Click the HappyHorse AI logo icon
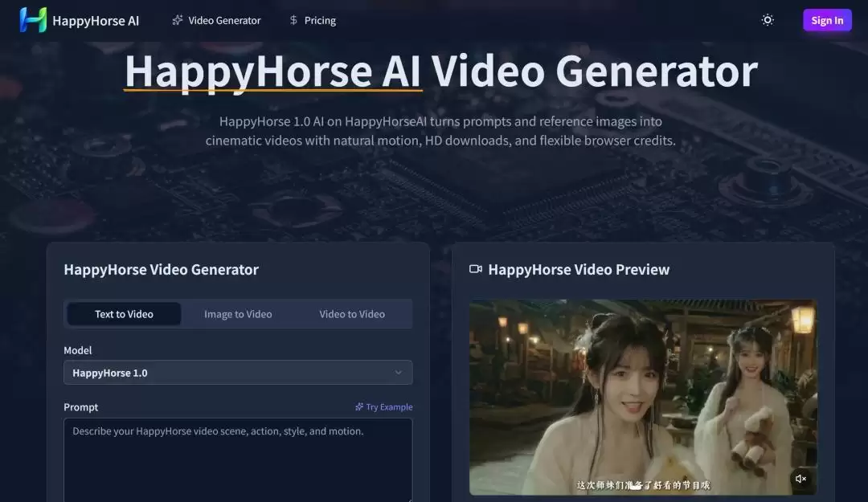Viewport: 868px width, 502px height. tap(32, 19)
